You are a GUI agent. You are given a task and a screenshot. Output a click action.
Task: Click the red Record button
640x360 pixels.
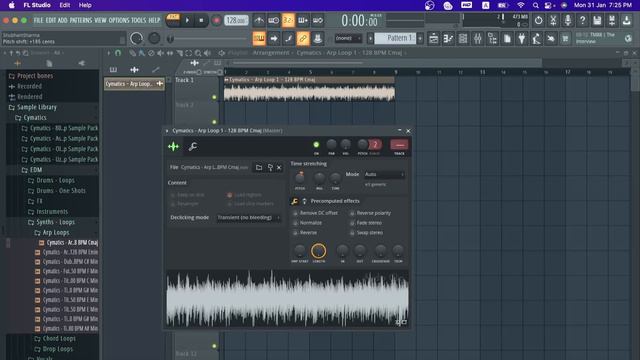point(216,20)
